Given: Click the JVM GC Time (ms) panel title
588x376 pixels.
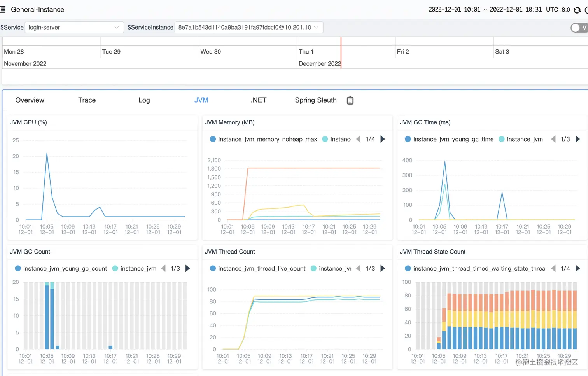Looking at the screenshot, I should 425,122.
